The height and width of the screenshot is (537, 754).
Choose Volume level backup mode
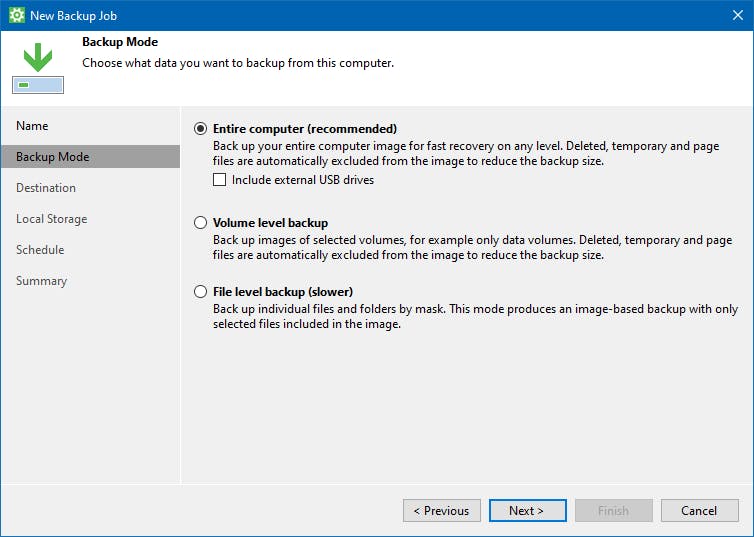pyautogui.click(x=201, y=223)
